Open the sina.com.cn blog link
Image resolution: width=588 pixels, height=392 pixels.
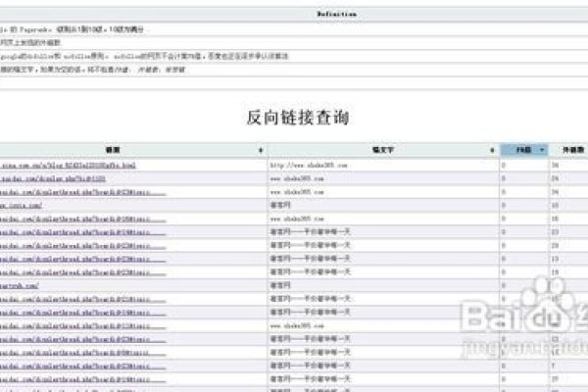pos(68,166)
